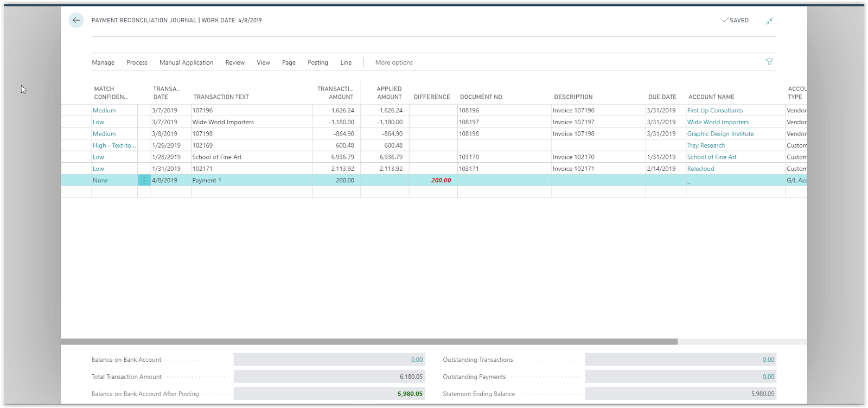The width and height of the screenshot is (868, 408).
Task: Sort by Match Confidence column header
Action: tap(111, 93)
